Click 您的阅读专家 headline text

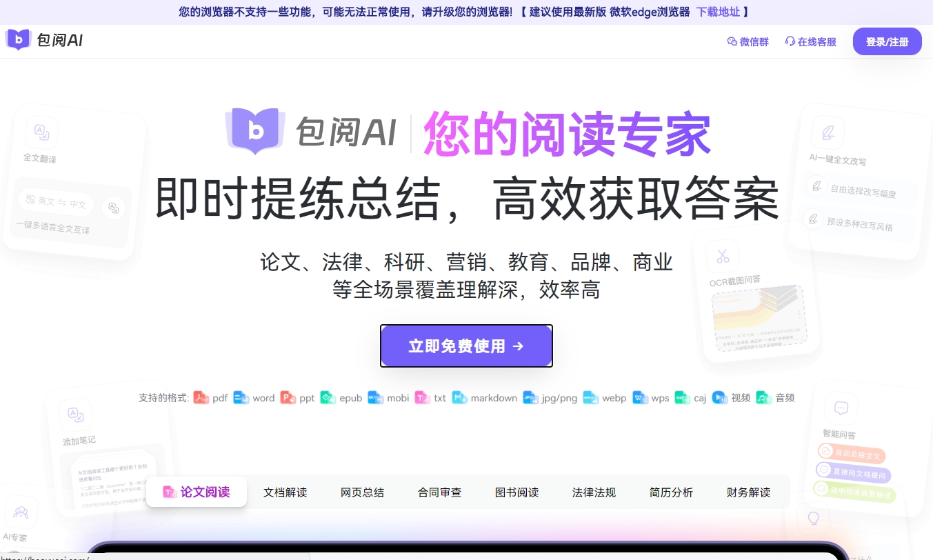567,133
